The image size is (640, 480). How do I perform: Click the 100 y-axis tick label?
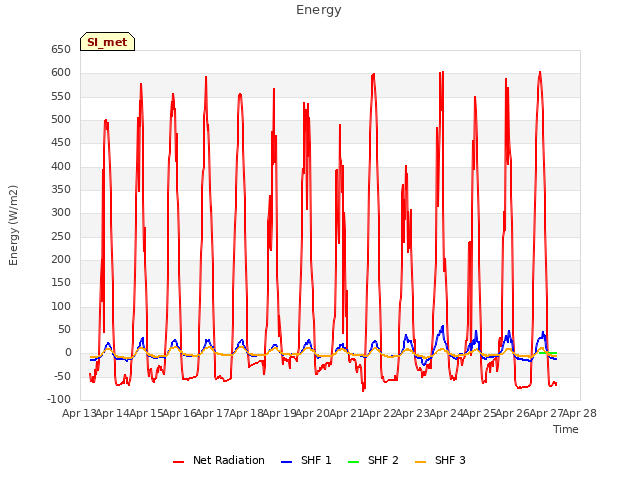coord(61,307)
